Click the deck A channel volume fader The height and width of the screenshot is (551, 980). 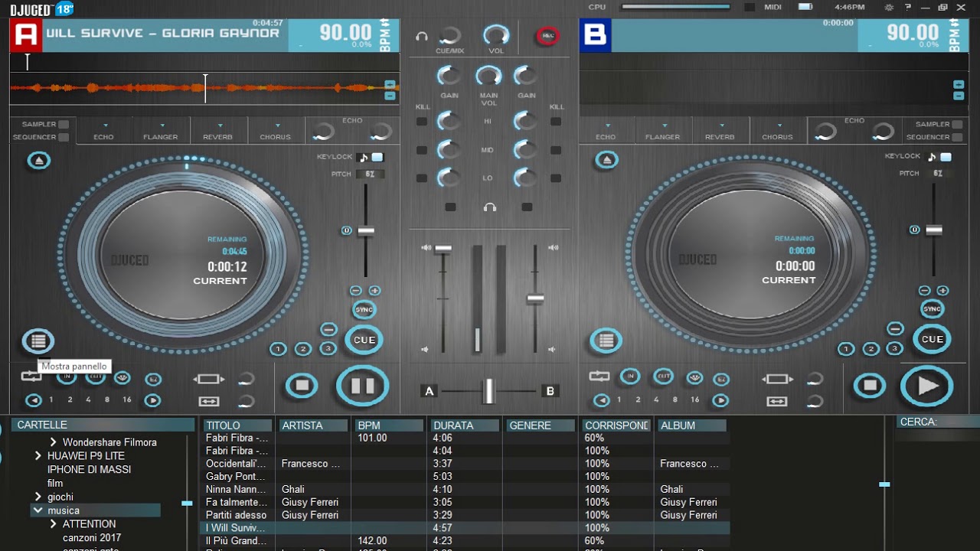(x=443, y=249)
